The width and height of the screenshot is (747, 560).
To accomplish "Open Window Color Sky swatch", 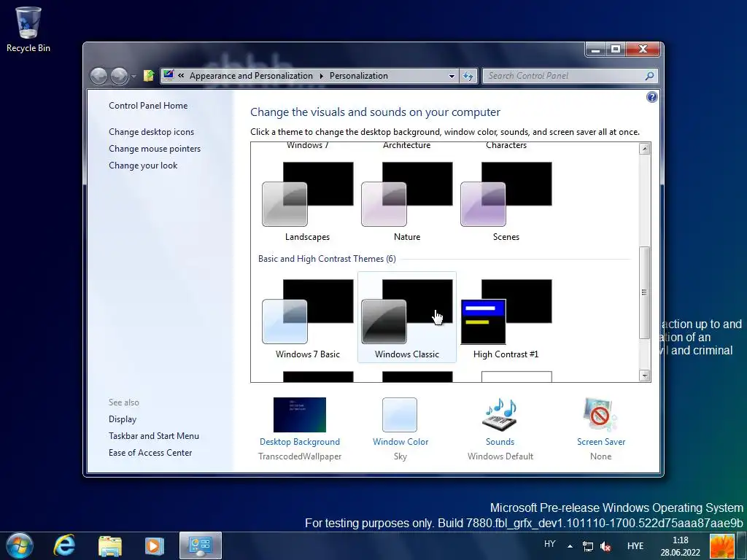I will (x=400, y=415).
